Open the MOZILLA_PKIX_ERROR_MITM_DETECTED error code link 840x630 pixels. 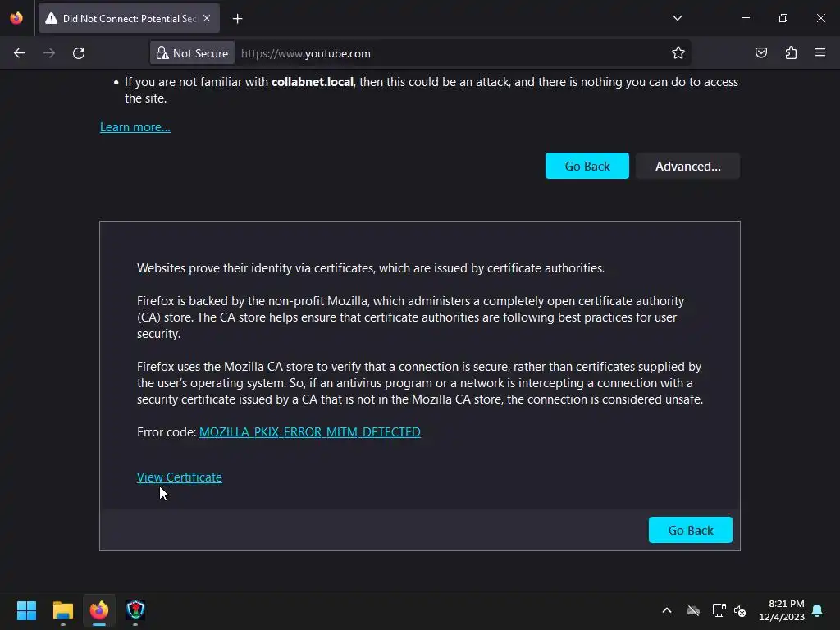pyautogui.click(x=309, y=431)
